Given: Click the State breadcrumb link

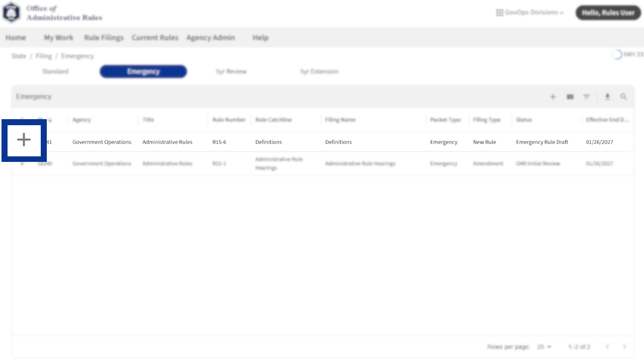Looking at the screenshot, I should click(x=19, y=56).
